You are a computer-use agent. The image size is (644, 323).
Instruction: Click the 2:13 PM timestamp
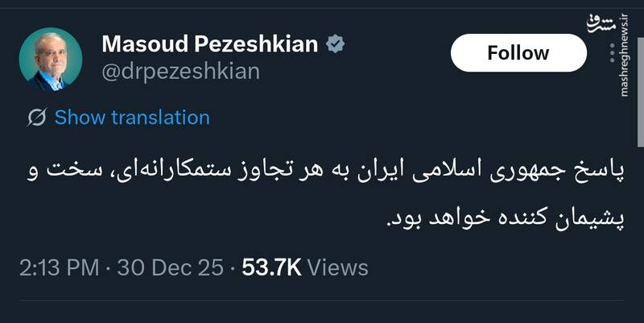pyautogui.click(x=59, y=267)
